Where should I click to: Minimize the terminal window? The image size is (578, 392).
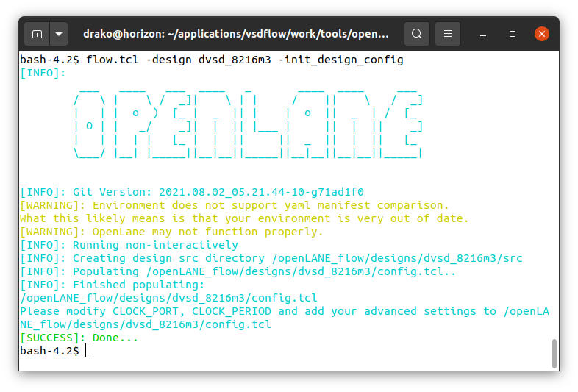pyautogui.click(x=483, y=35)
